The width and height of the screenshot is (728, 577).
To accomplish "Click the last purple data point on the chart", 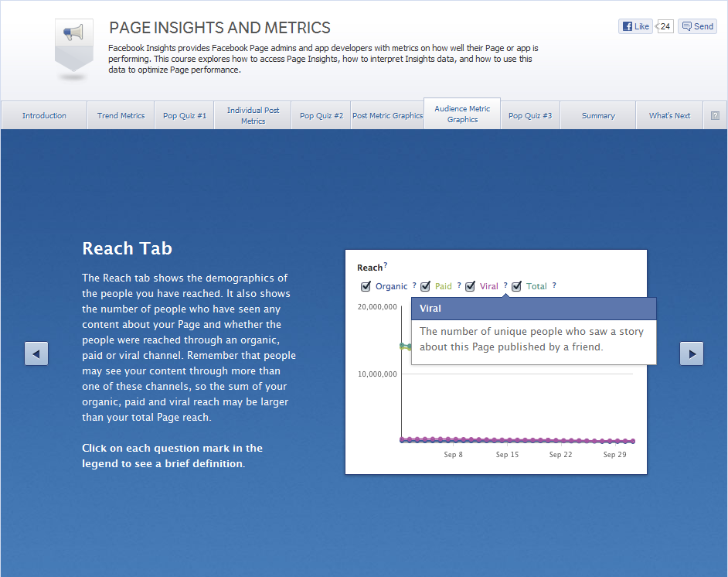I will click(632, 441).
